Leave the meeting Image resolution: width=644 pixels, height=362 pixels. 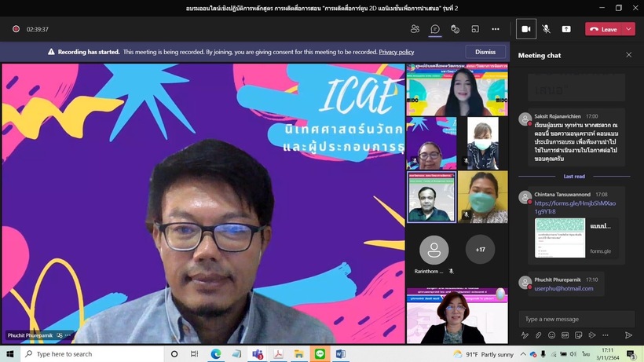click(x=604, y=29)
